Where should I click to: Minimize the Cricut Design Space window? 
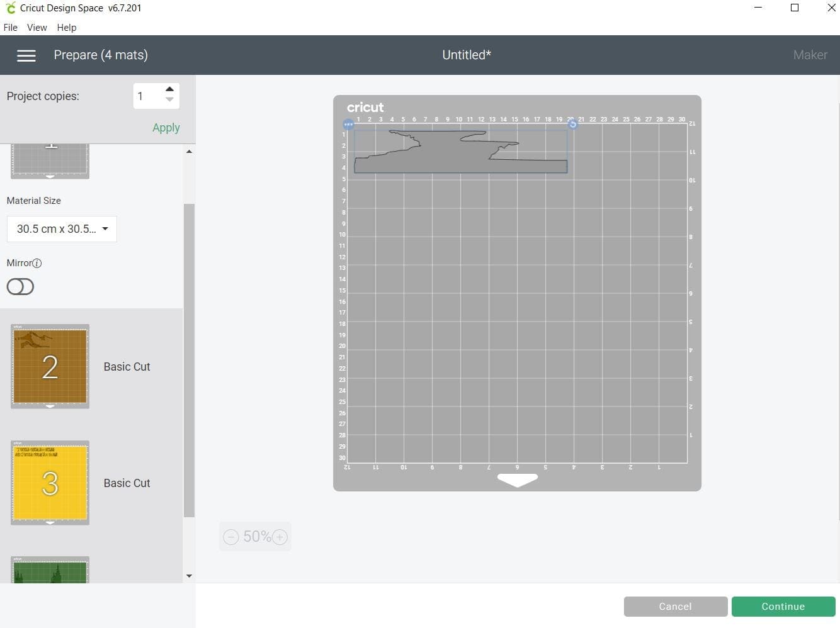[x=758, y=8]
